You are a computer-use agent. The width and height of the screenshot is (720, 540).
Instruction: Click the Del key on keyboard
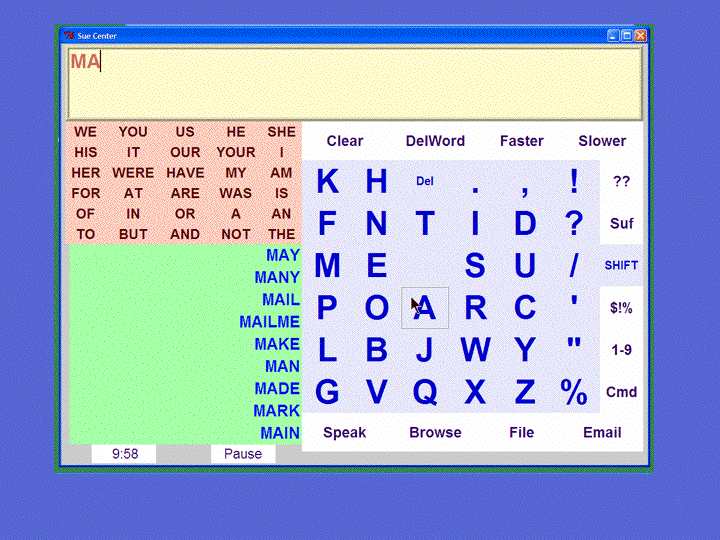425,181
